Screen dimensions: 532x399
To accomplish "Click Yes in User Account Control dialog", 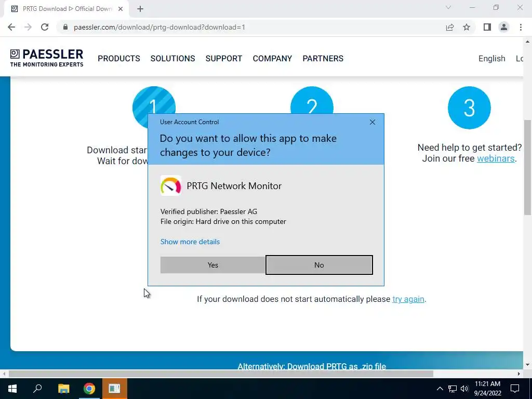I will pyautogui.click(x=212, y=265).
